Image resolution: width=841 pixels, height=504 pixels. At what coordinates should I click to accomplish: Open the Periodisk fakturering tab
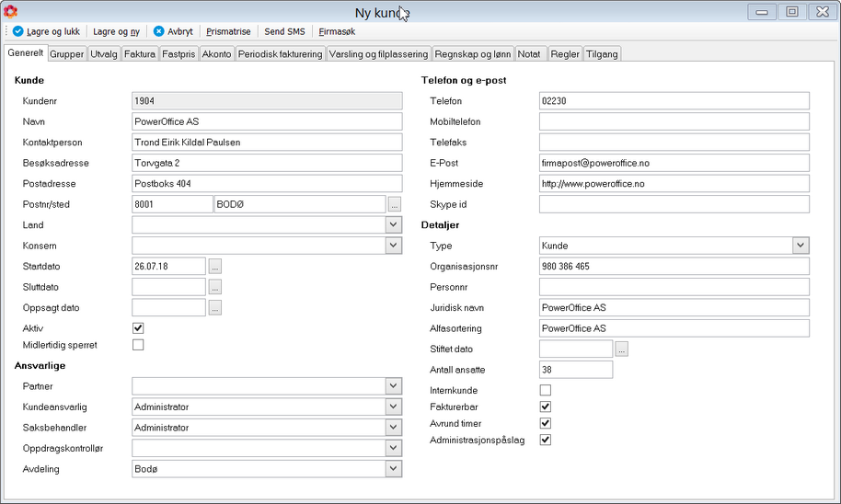pyautogui.click(x=280, y=54)
